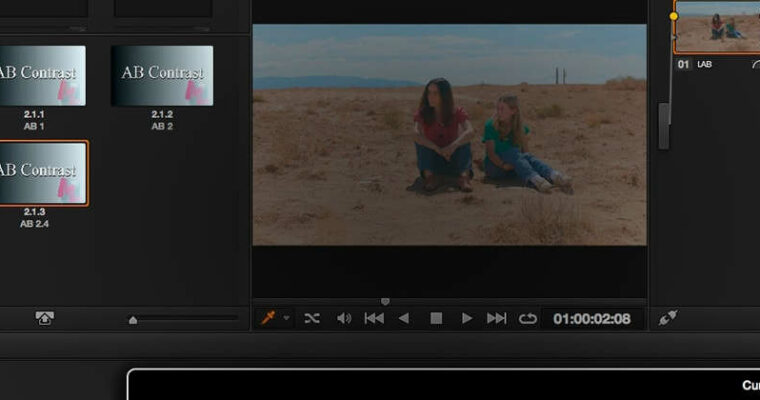Viewport: 760px width, 400px height.
Task: Stop playback
Action: [x=436, y=319]
